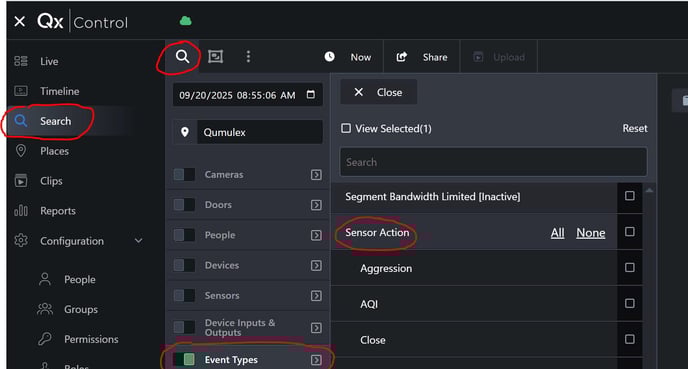Click the Clips icon in sidebar

click(21, 180)
